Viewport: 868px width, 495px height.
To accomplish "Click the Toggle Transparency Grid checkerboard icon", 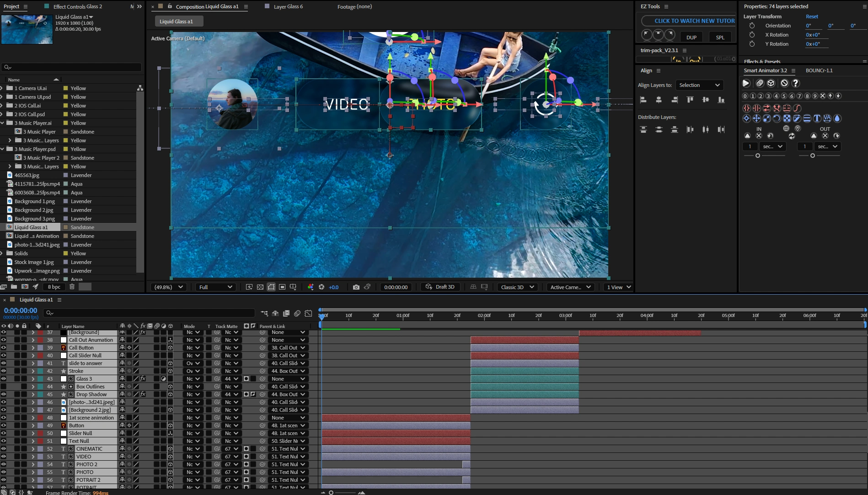I will point(261,287).
